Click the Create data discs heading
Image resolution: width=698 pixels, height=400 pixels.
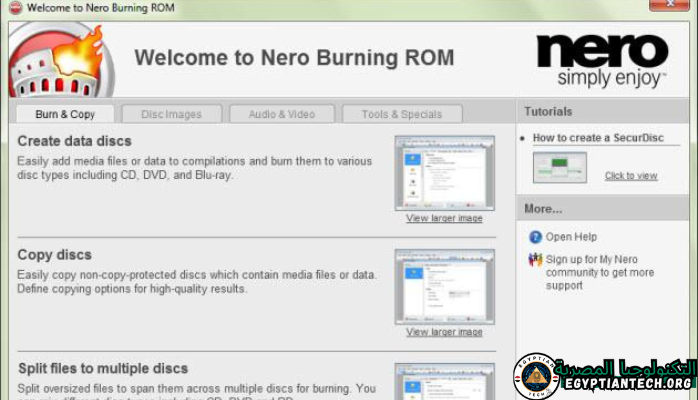[x=74, y=141]
